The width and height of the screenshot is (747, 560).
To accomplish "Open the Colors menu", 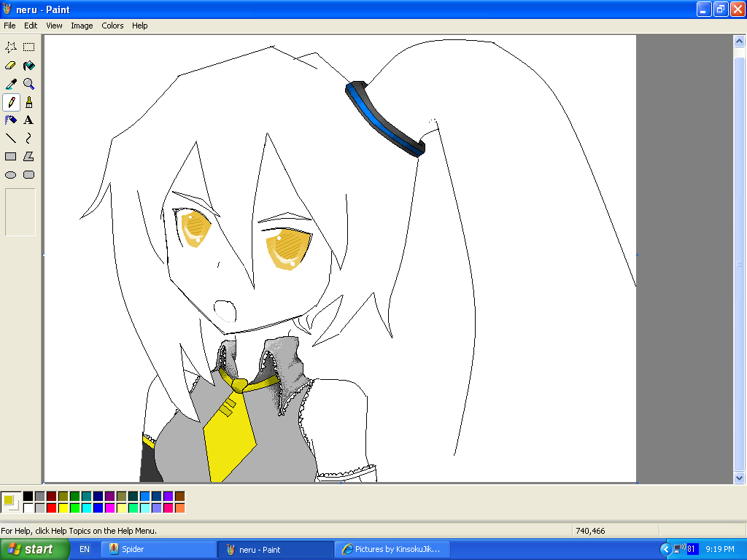I will [112, 26].
